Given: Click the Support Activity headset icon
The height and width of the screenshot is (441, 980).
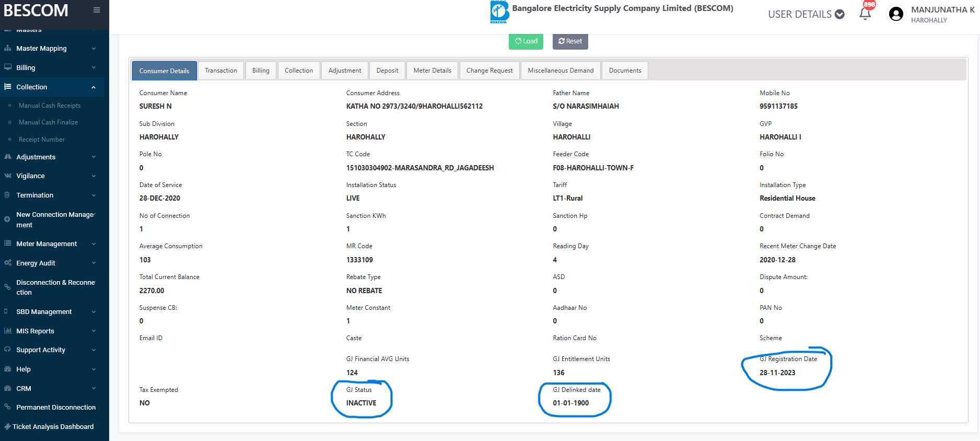Looking at the screenshot, I should 8,350.
